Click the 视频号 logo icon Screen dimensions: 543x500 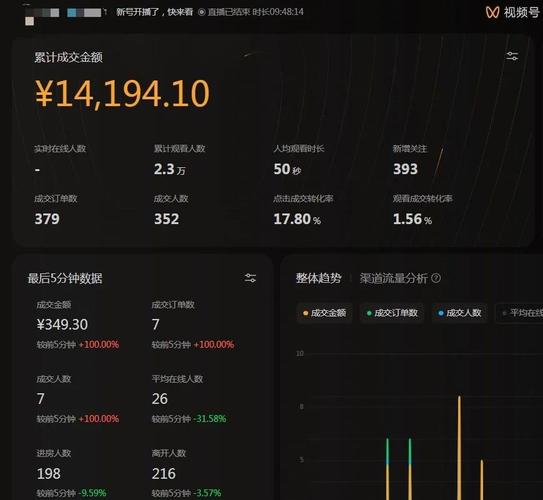click(492, 12)
